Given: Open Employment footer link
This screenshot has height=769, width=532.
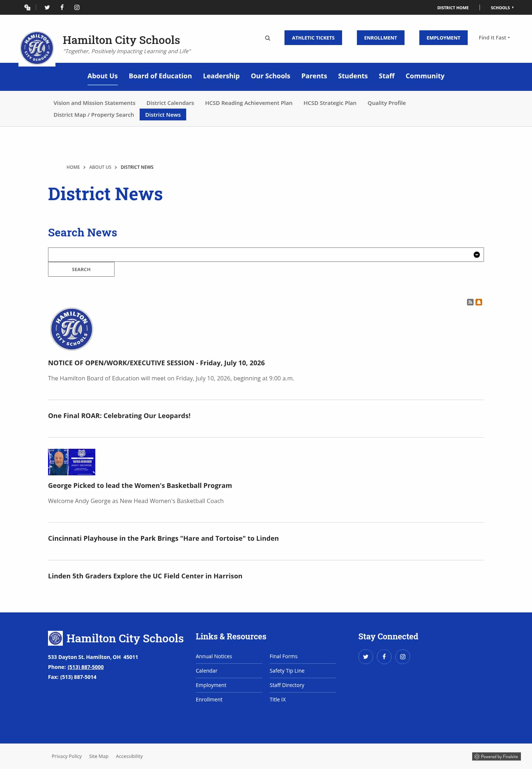Looking at the screenshot, I should coord(211,685).
